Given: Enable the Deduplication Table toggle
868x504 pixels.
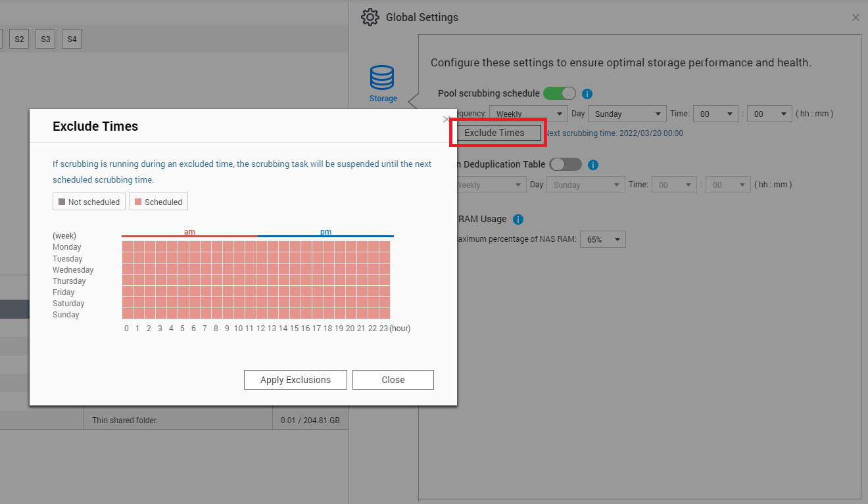Looking at the screenshot, I should [x=566, y=164].
